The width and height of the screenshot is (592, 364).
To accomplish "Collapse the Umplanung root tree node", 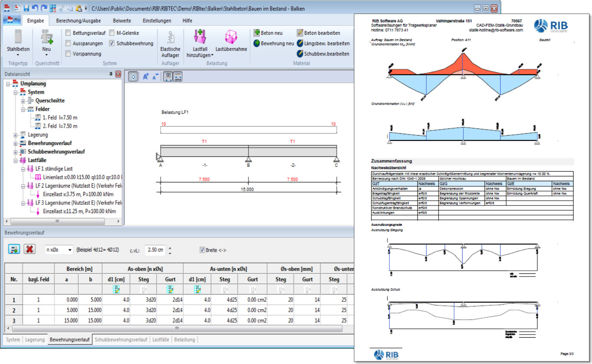I will [x=8, y=84].
